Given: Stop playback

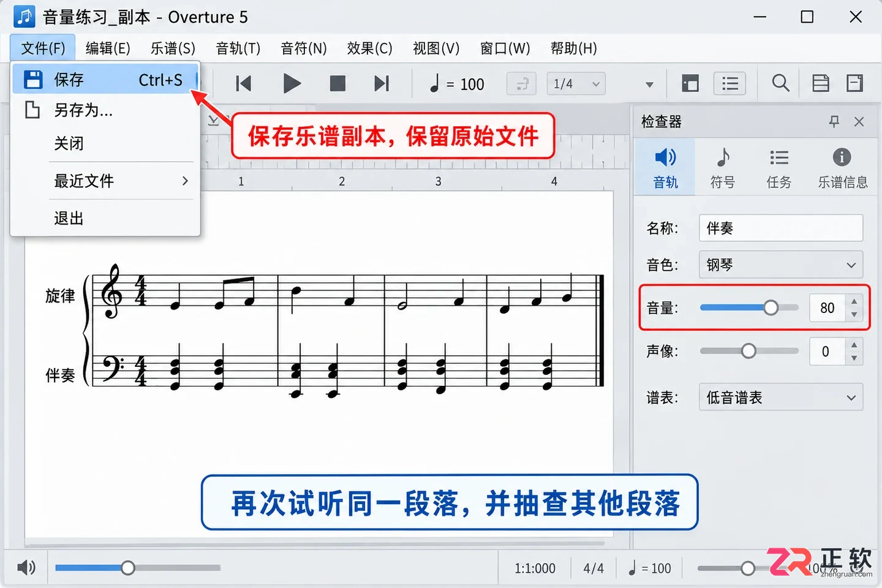Looking at the screenshot, I should tap(337, 83).
